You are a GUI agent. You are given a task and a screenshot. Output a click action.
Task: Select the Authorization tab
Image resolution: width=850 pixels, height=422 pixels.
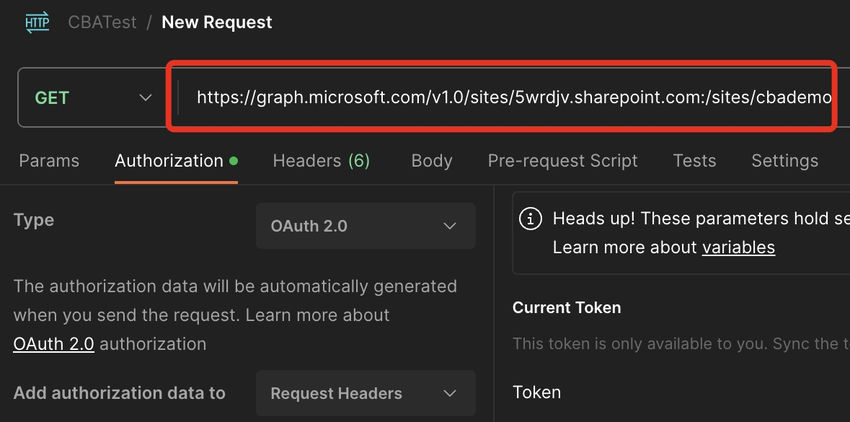[x=169, y=161]
